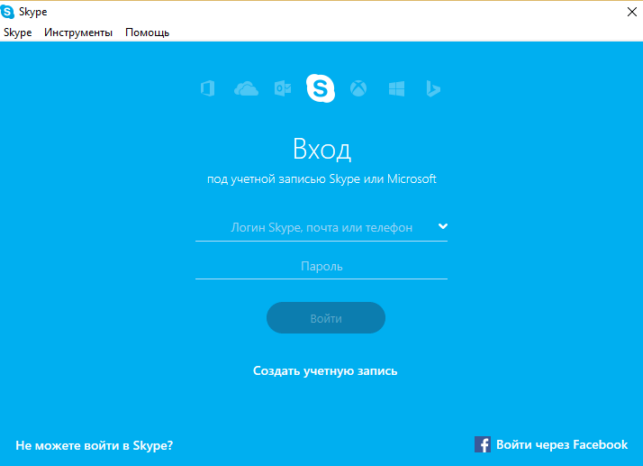This screenshot has height=466, width=643.
Task: Click the Windows logo icon
Action: coord(397,89)
